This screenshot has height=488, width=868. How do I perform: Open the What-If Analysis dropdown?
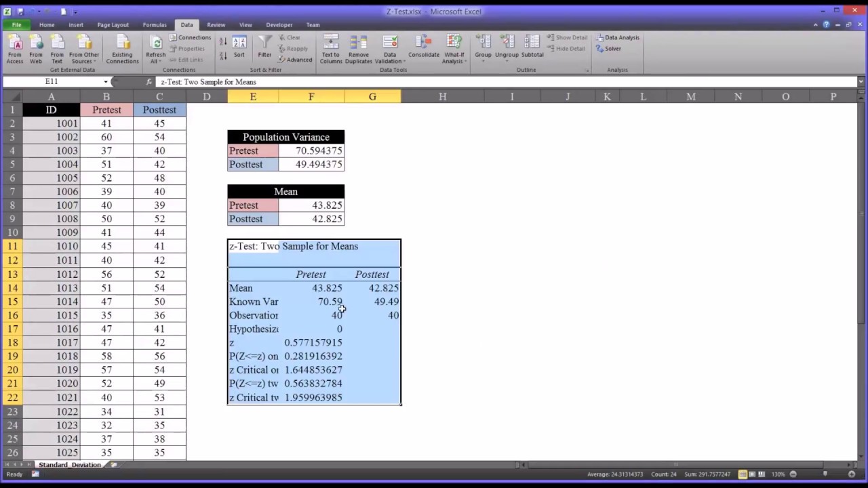click(x=454, y=49)
